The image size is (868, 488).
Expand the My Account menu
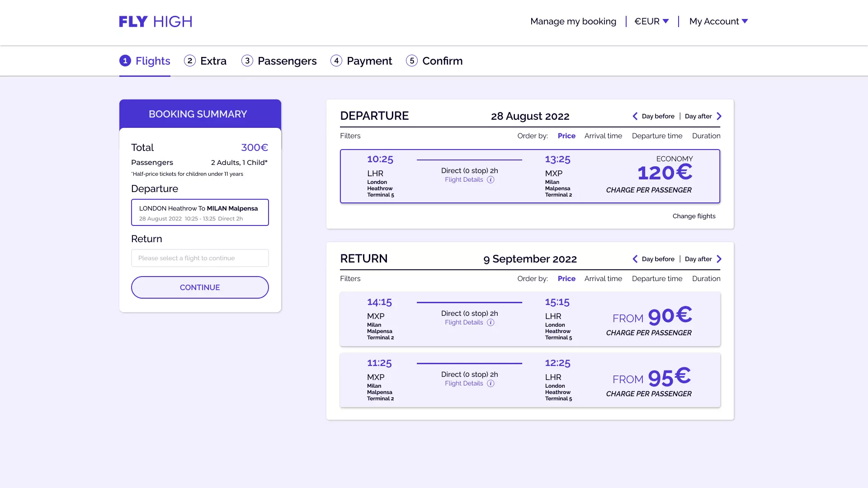pyautogui.click(x=718, y=21)
